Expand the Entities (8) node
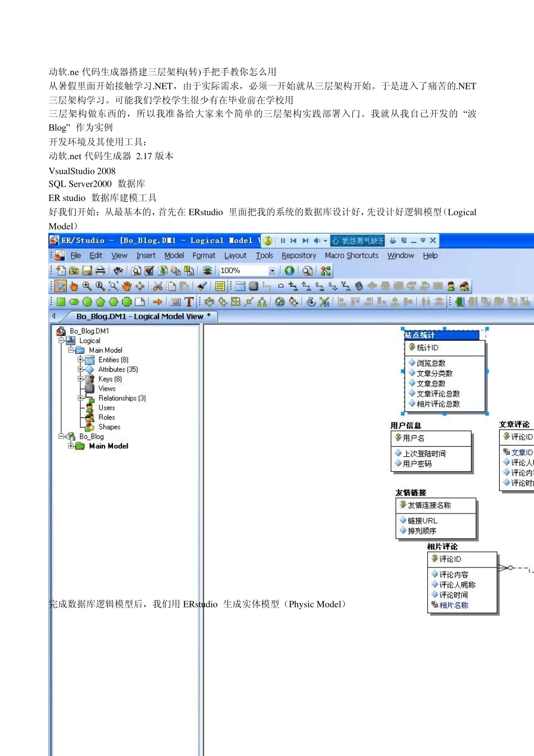Image resolution: width=534 pixels, height=756 pixels. (80, 359)
